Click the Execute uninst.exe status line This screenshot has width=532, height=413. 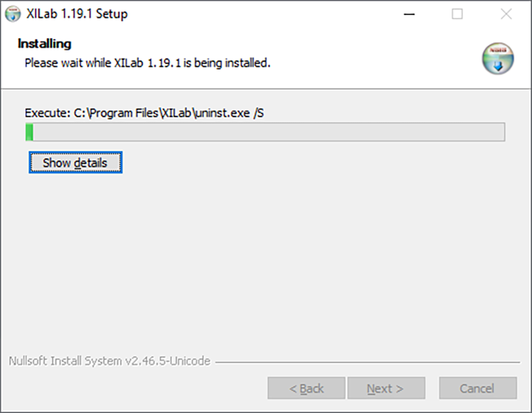(x=144, y=112)
